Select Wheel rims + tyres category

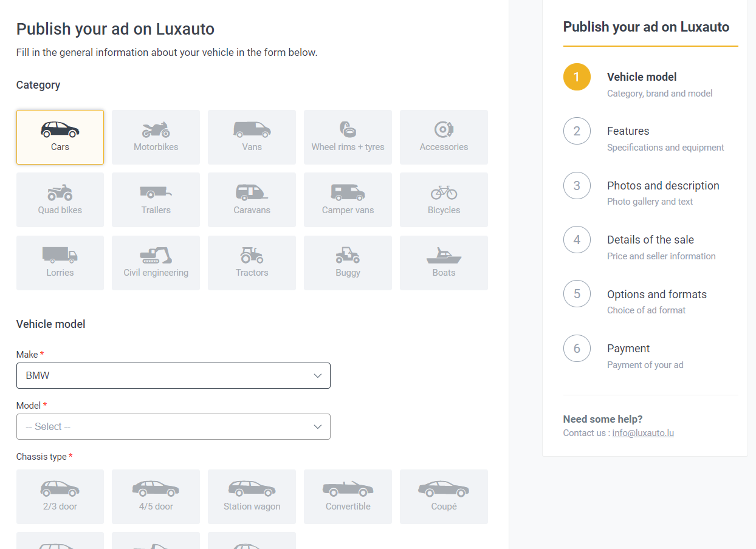[x=348, y=137]
